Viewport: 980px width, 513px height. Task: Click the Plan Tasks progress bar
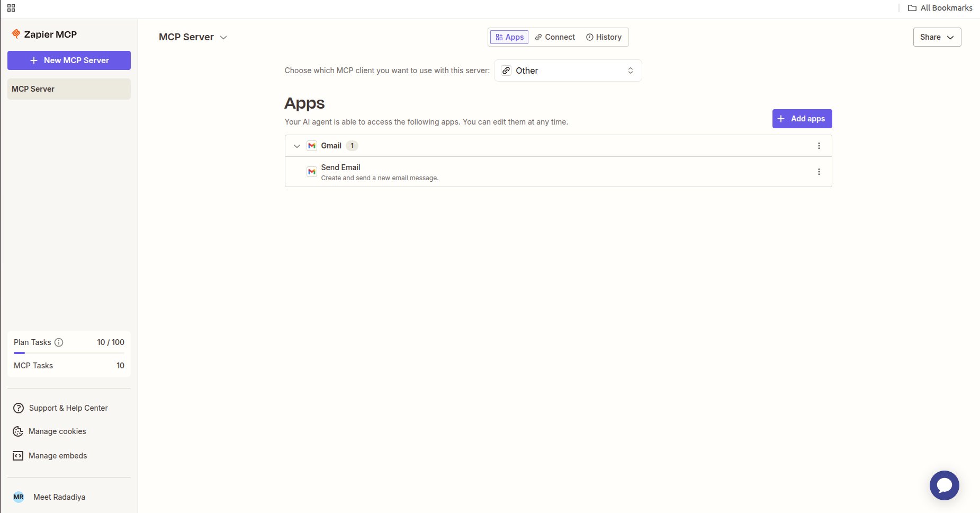tap(69, 353)
